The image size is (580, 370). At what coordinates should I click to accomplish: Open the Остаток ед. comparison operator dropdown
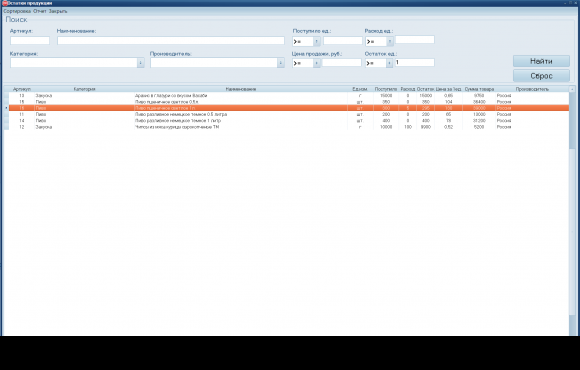click(x=389, y=63)
